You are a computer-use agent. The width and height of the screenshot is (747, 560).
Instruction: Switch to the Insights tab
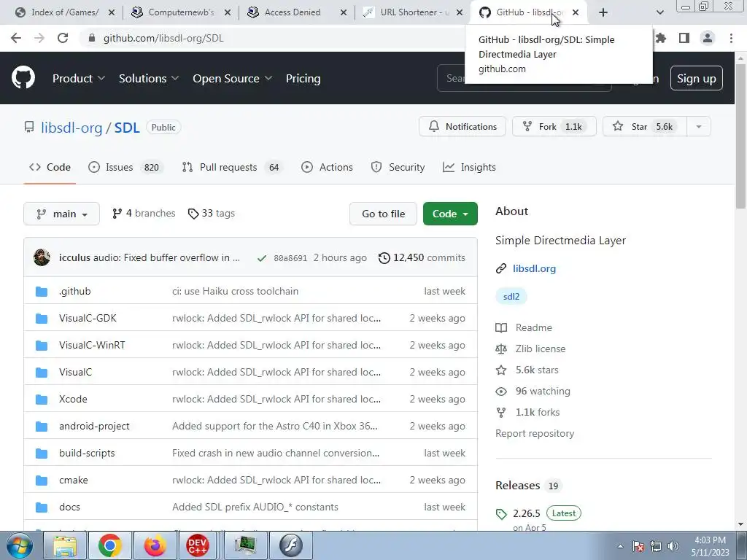[469, 167]
